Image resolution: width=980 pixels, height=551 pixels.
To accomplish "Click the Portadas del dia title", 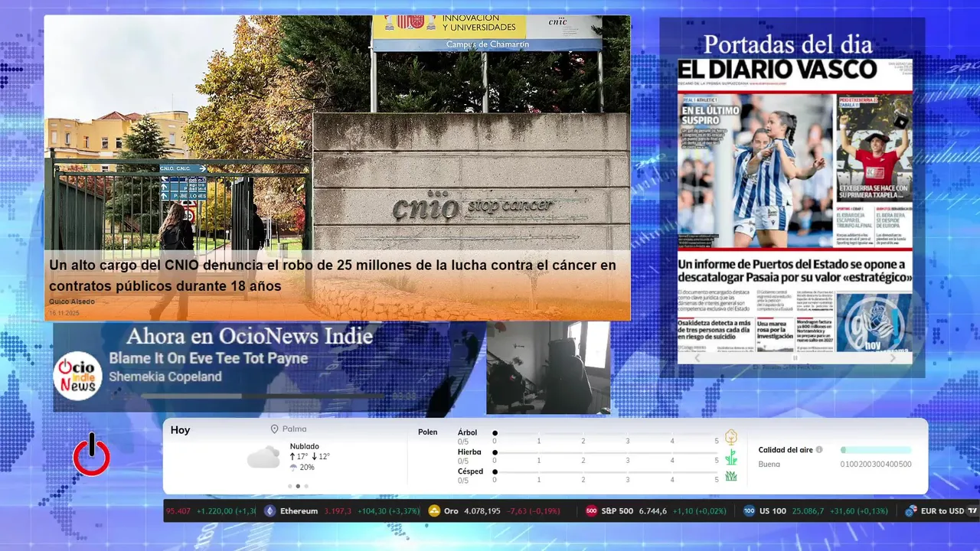I will [x=788, y=44].
